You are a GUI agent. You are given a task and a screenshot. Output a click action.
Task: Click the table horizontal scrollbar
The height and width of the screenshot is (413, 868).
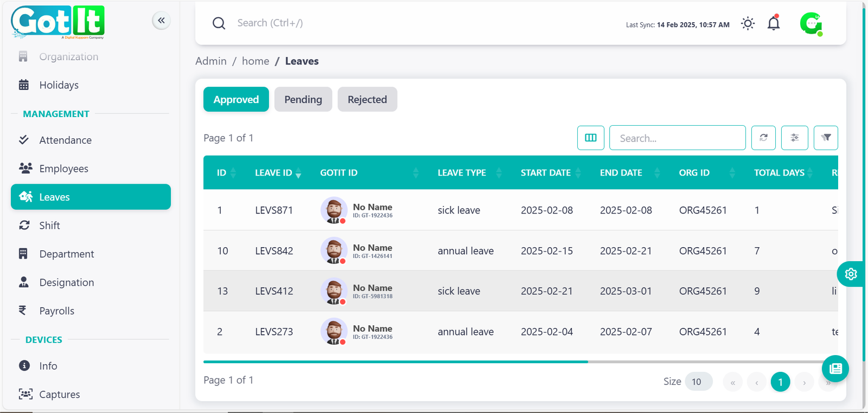395,362
